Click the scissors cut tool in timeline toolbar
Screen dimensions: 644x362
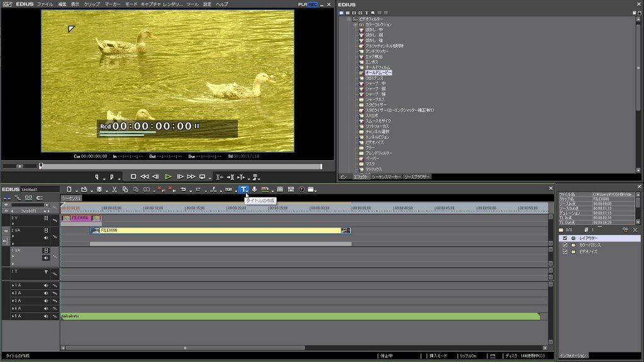114,189
